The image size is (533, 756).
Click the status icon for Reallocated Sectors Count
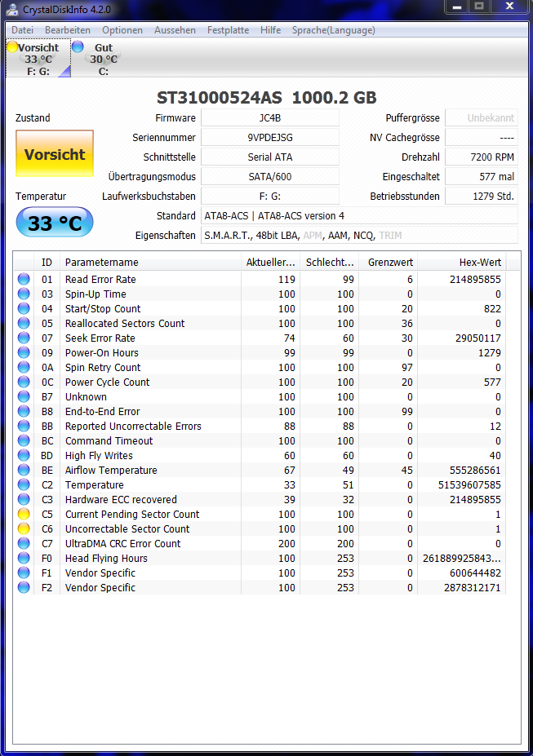tap(24, 323)
